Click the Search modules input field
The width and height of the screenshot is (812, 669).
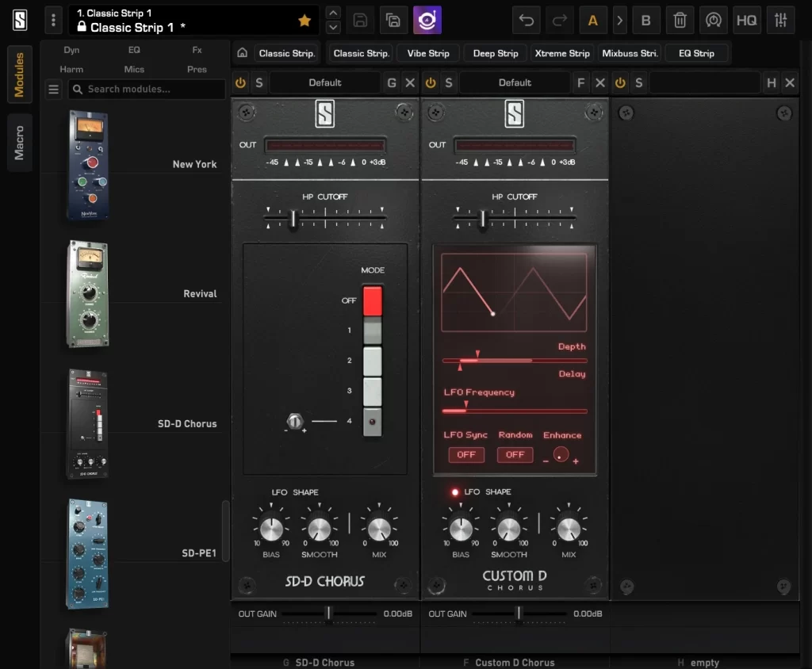[147, 90]
